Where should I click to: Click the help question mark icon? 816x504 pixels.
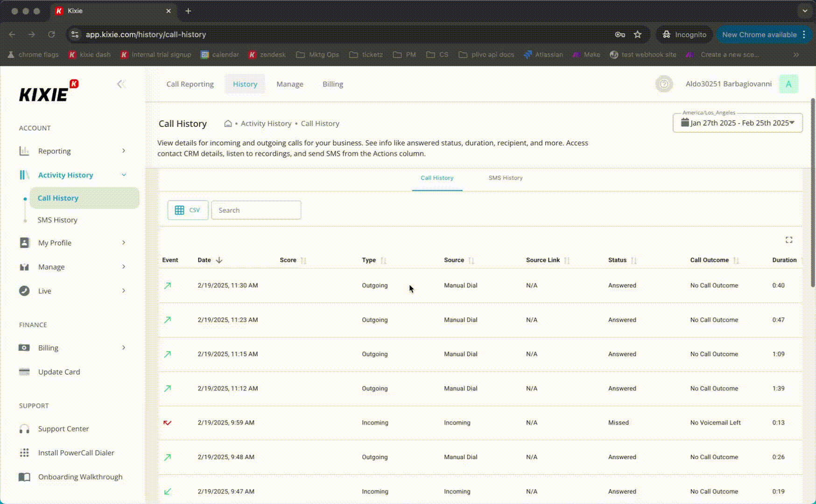[664, 84]
